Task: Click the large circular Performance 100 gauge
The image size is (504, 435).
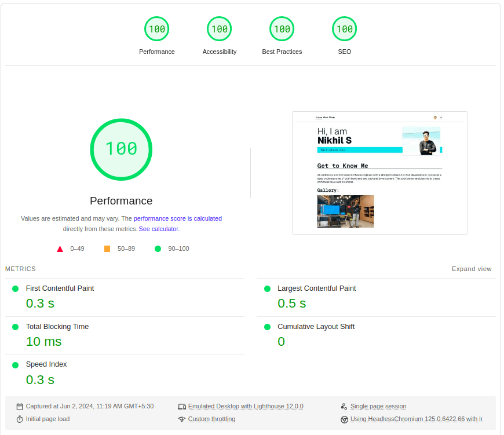Action: 121,149
